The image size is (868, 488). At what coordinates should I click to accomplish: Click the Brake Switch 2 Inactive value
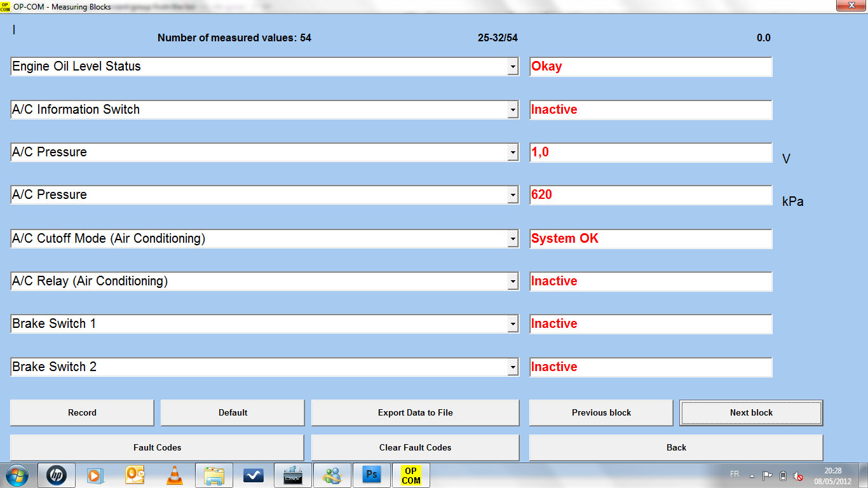[x=651, y=367]
